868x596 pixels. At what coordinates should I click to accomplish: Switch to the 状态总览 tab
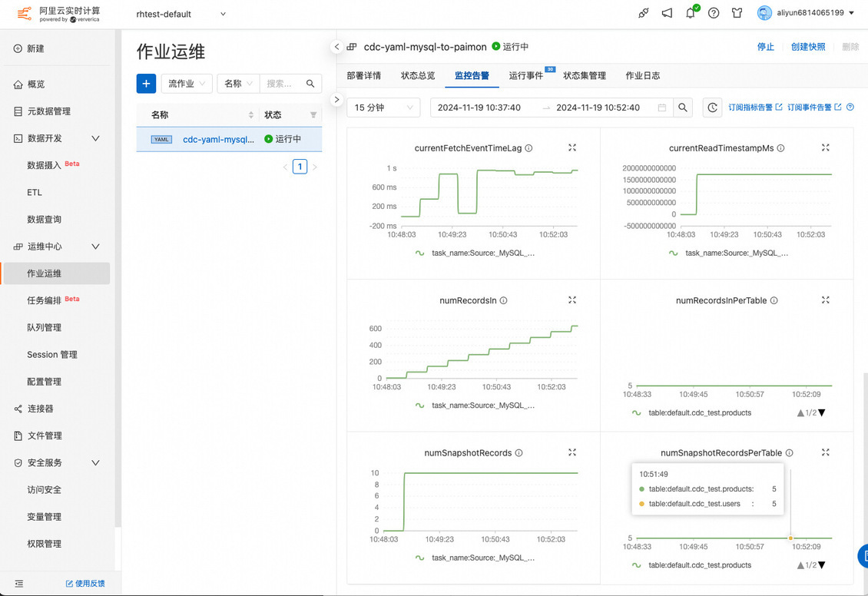417,75
